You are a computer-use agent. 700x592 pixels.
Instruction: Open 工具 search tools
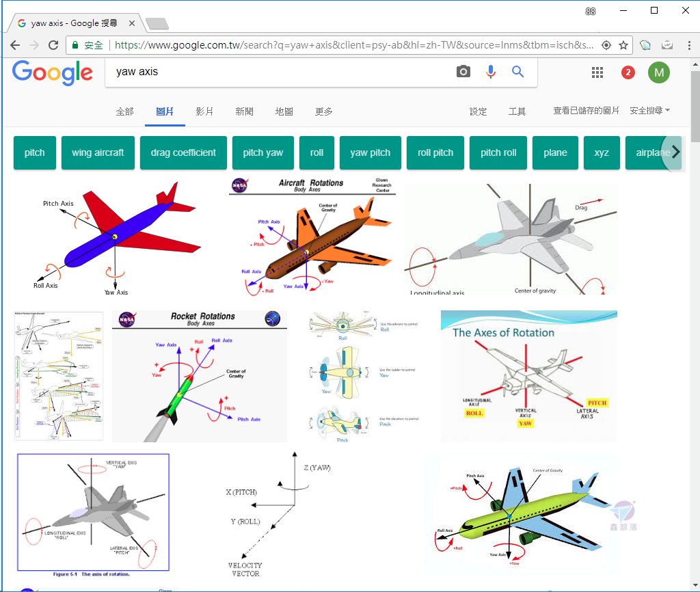coord(517,111)
